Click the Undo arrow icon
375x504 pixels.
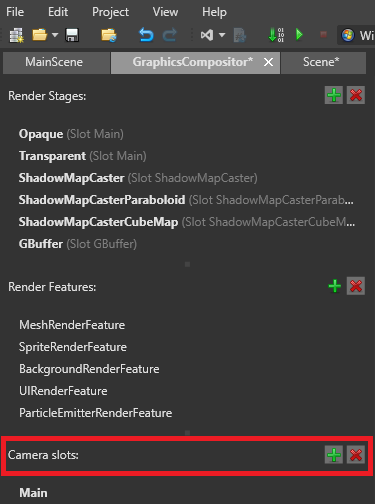coord(146,35)
